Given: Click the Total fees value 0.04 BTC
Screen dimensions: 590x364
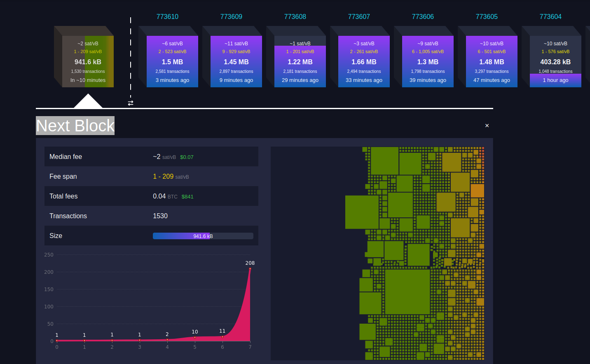Looking at the screenshot, I should coord(165,196).
